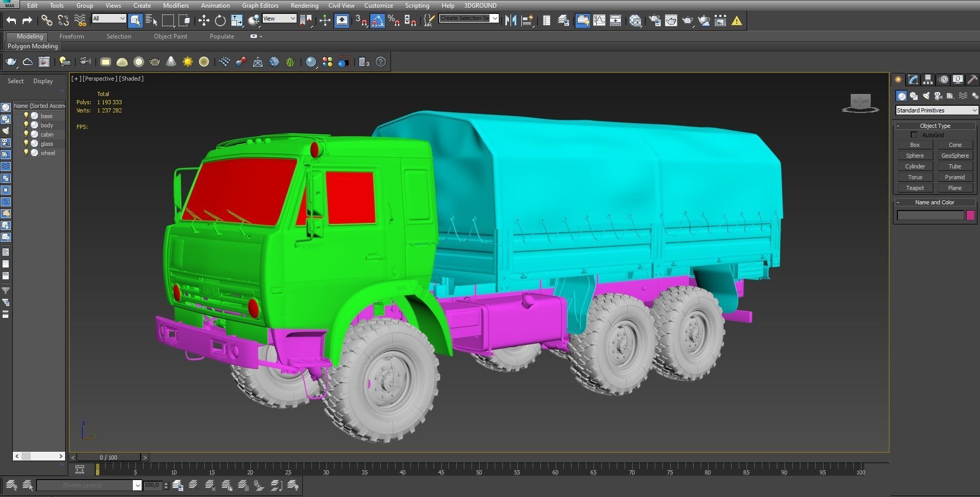
Task: Switch to the Object Paint tab
Action: pos(170,36)
